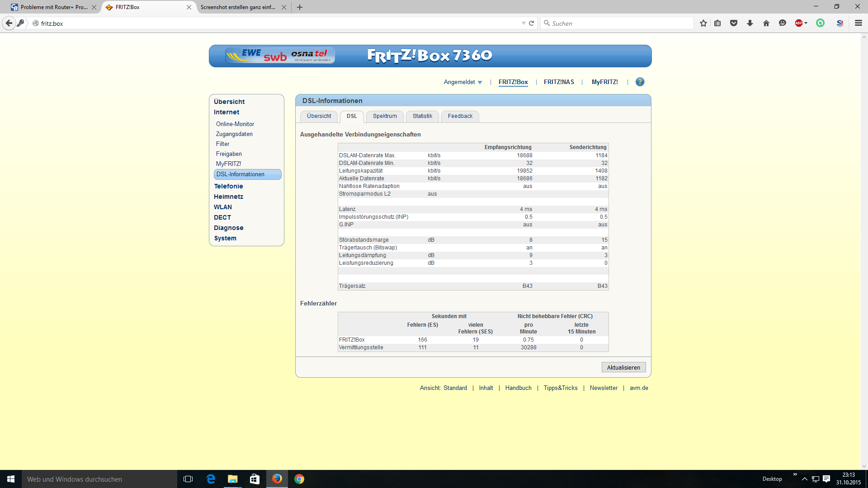
Task: Click the blue help question mark icon
Action: click(x=640, y=82)
